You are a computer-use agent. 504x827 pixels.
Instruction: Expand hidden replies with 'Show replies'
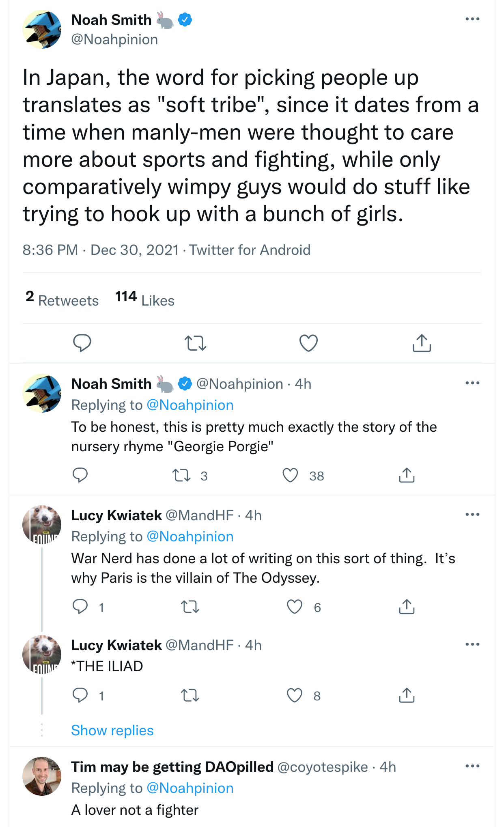tap(112, 730)
